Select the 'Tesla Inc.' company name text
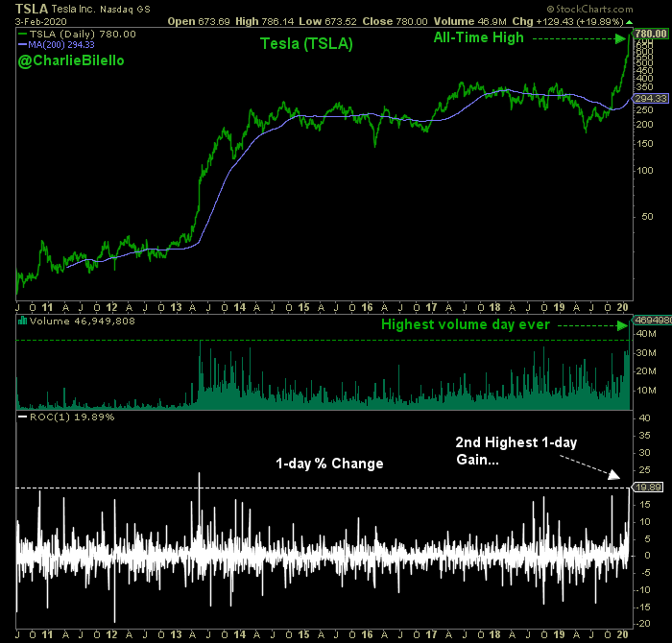672x643 pixels. point(72,9)
